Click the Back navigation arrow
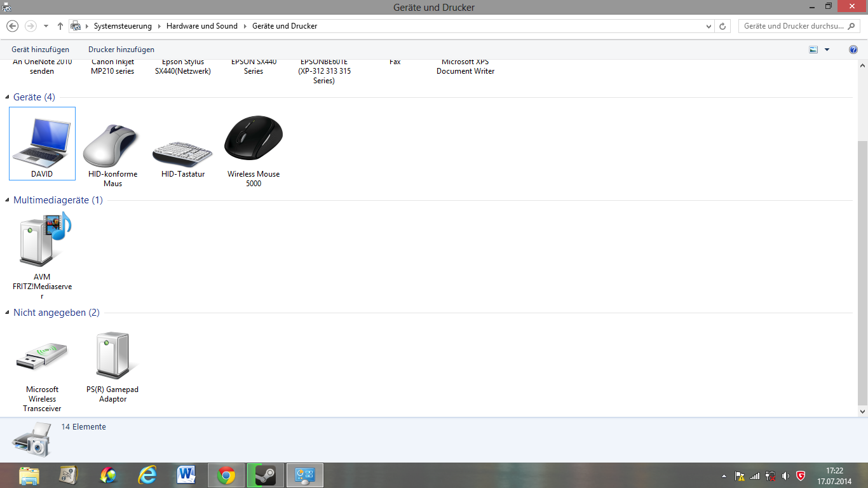This screenshot has width=868, height=488. pos(12,26)
